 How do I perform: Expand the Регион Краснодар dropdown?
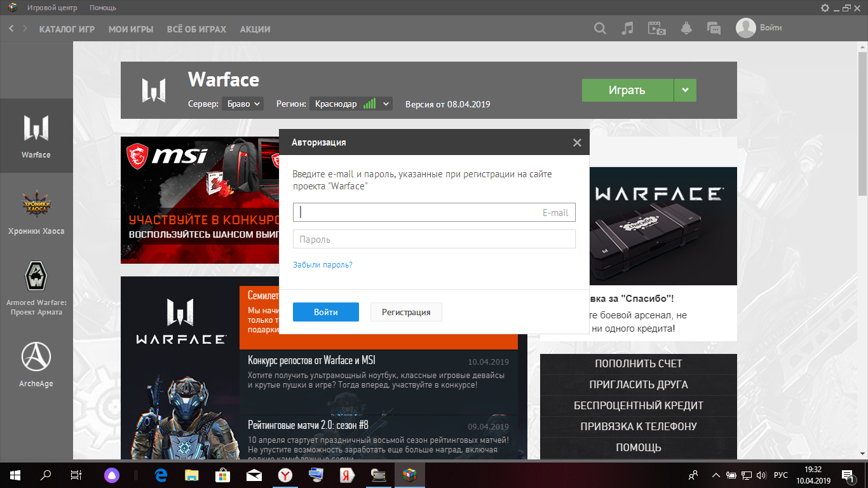point(351,104)
